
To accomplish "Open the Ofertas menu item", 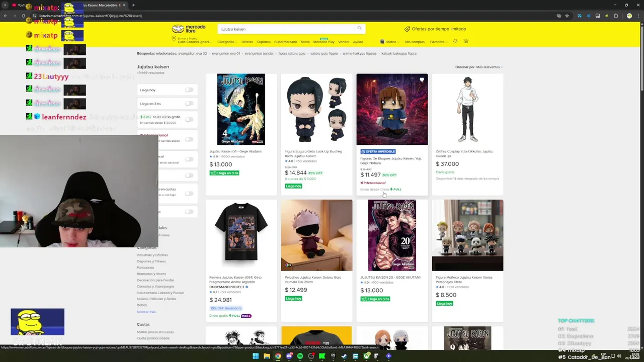I will click(247, 42).
